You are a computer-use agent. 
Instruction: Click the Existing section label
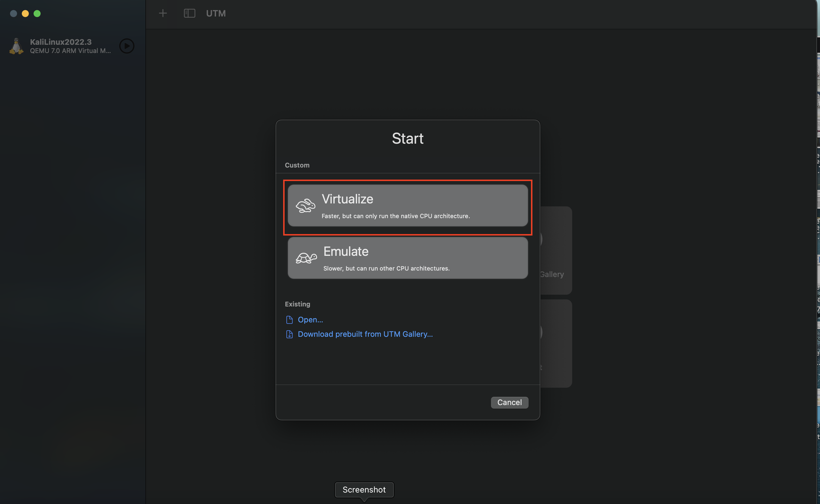(297, 304)
